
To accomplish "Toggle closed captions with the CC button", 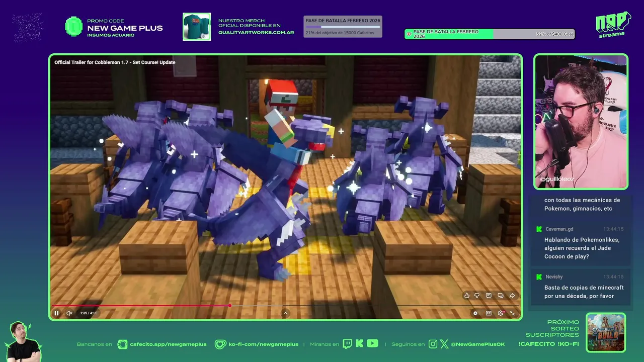I will [x=489, y=313].
